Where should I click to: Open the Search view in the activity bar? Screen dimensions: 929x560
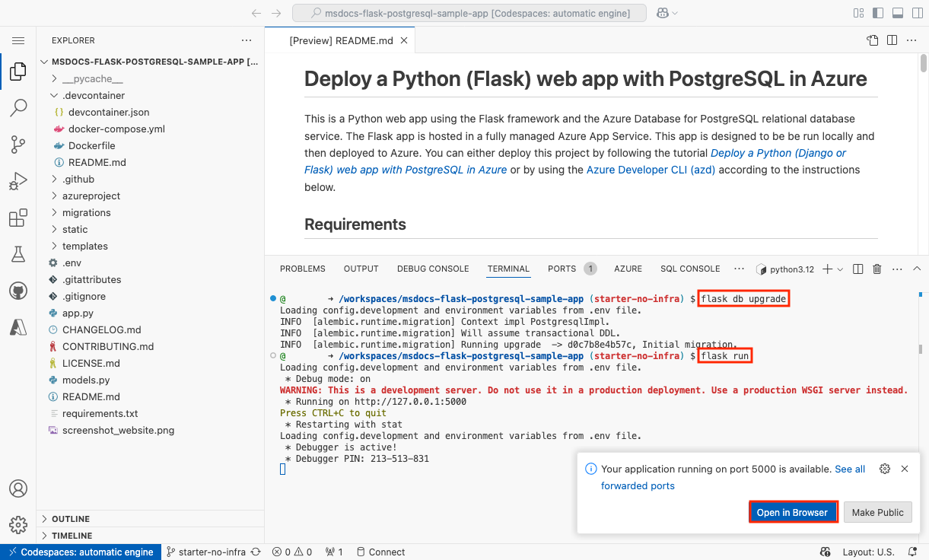pos(18,107)
